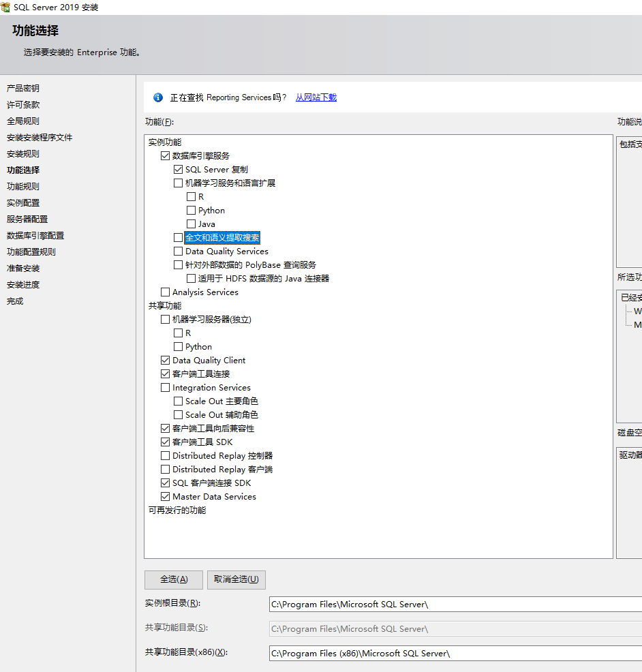
Task: Select 服务器配置 step in sidebar
Action: pos(27,219)
